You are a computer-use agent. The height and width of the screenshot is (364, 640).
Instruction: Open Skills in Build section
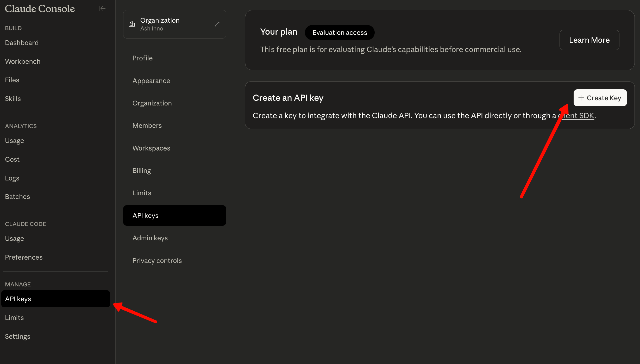pyautogui.click(x=13, y=99)
